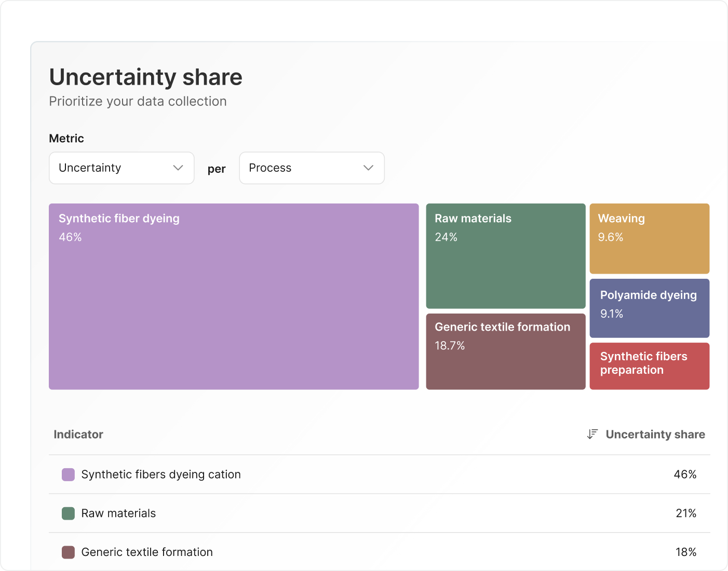Image resolution: width=728 pixels, height=571 pixels.
Task: Select the Synthetic fiber dyeing treemap block
Action: coord(234,296)
